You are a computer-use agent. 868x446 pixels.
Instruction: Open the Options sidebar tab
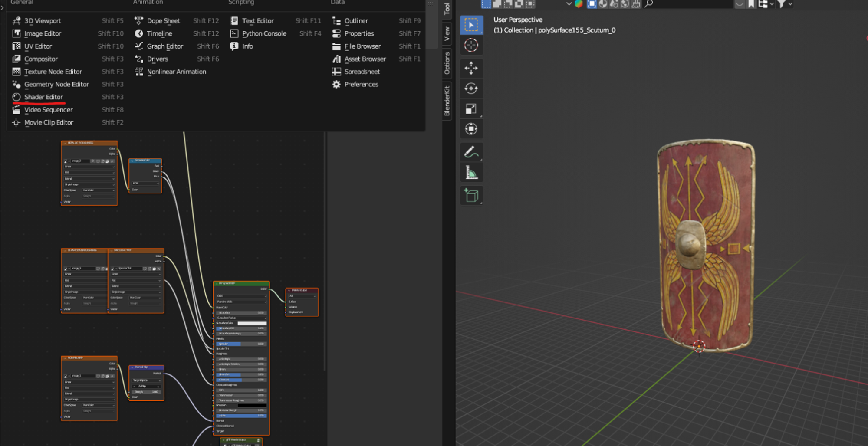(x=447, y=63)
